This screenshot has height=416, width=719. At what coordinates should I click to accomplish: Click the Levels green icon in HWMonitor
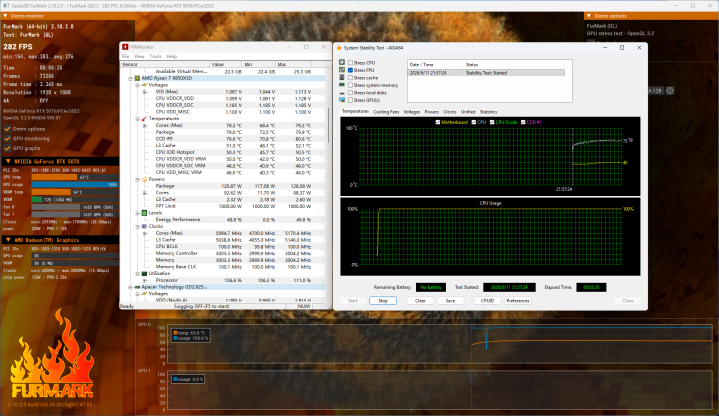pos(144,213)
